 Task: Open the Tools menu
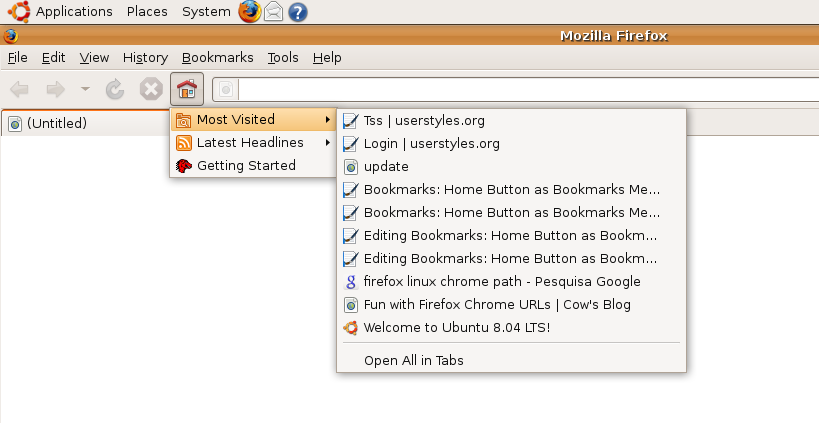click(283, 57)
